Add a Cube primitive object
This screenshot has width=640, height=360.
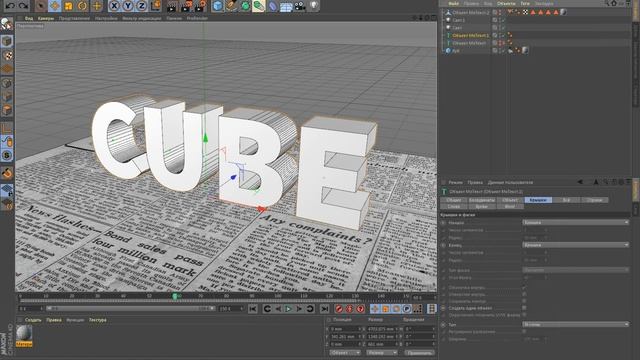(x=218, y=6)
